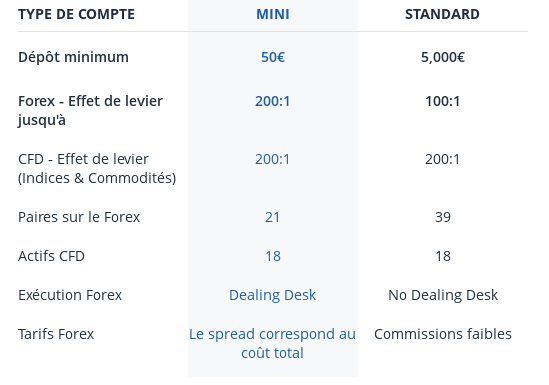Click Standard CFD leverage 200:1 value
This screenshot has height=385, width=549.
coord(443,159)
